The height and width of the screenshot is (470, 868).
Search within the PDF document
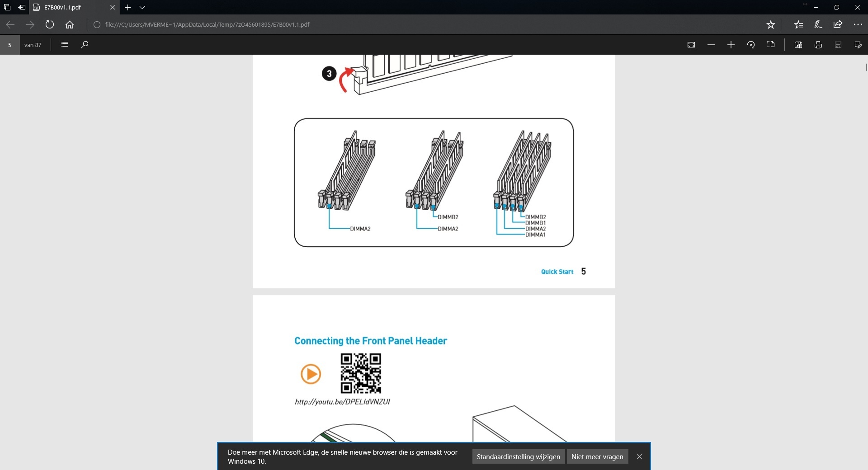pyautogui.click(x=85, y=44)
